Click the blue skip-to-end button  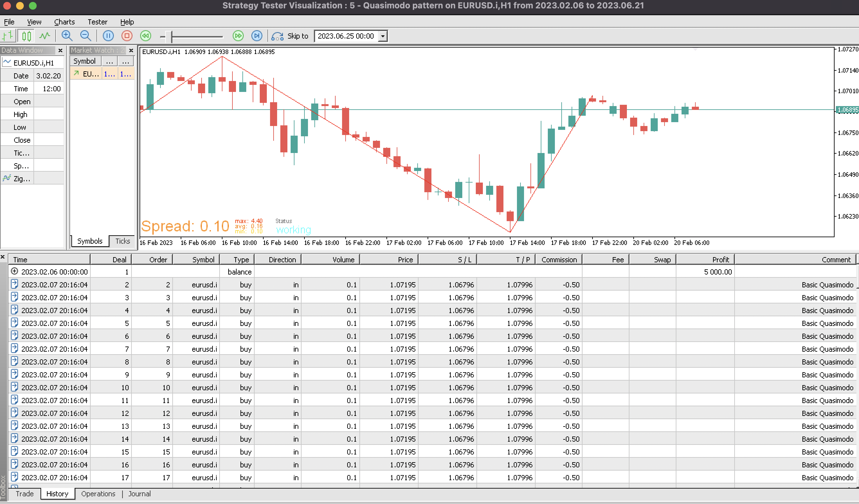coord(257,36)
